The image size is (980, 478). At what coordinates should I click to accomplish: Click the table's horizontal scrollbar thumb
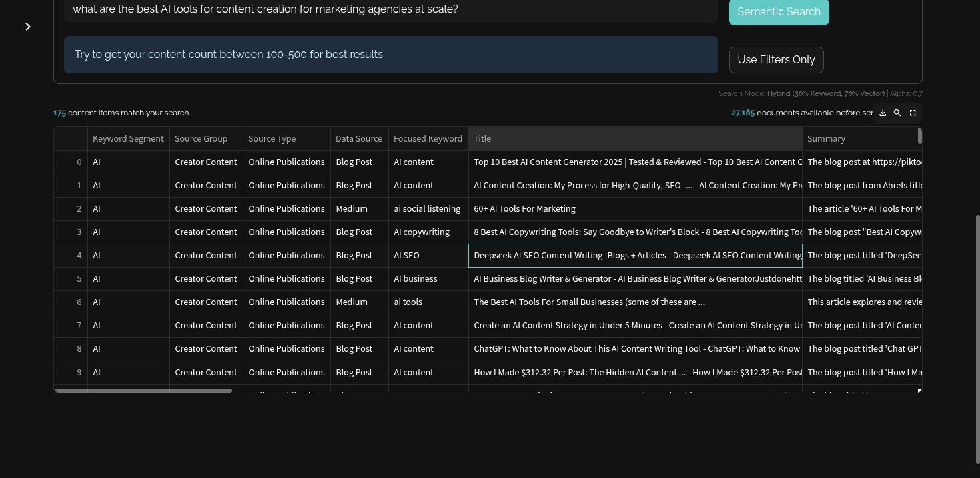click(x=143, y=391)
